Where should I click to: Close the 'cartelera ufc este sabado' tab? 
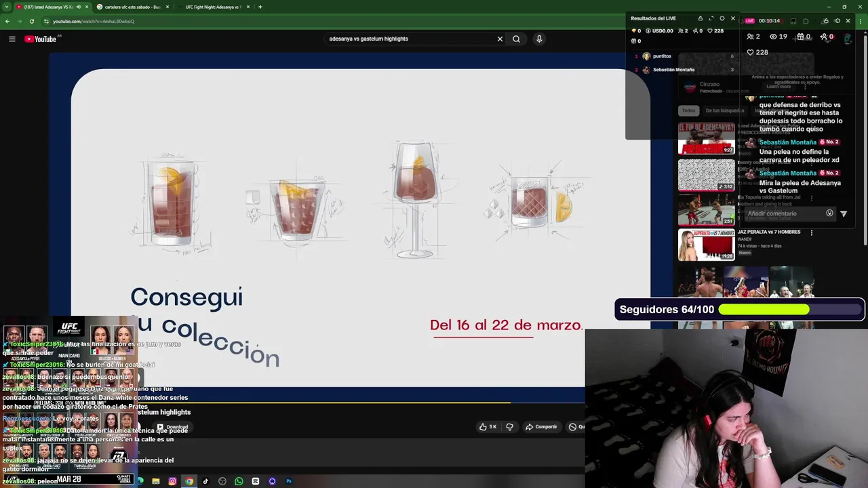[167, 7]
